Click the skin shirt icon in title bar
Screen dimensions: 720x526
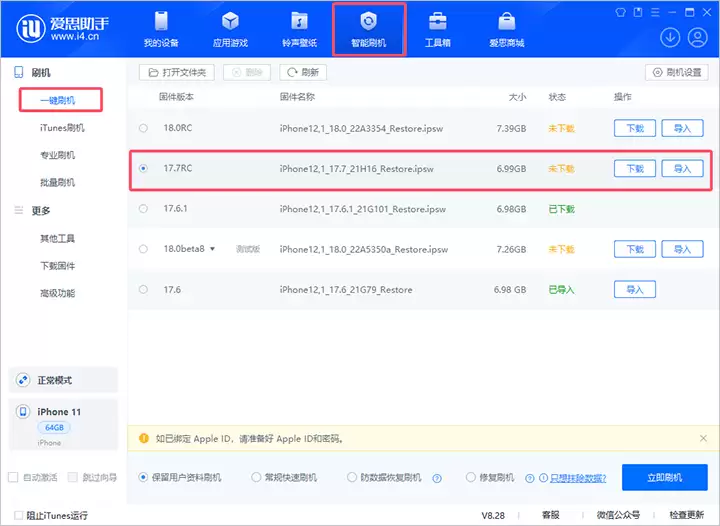click(x=620, y=13)
